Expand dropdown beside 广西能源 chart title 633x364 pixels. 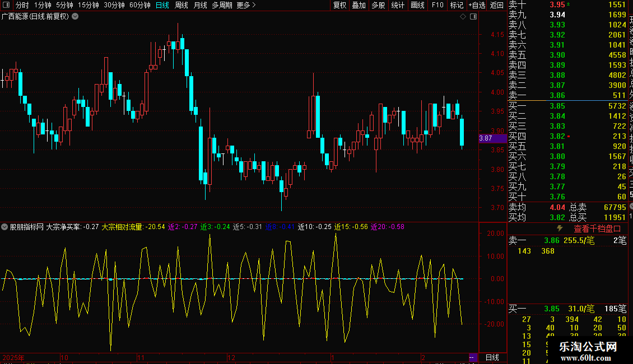pos(75,17)
